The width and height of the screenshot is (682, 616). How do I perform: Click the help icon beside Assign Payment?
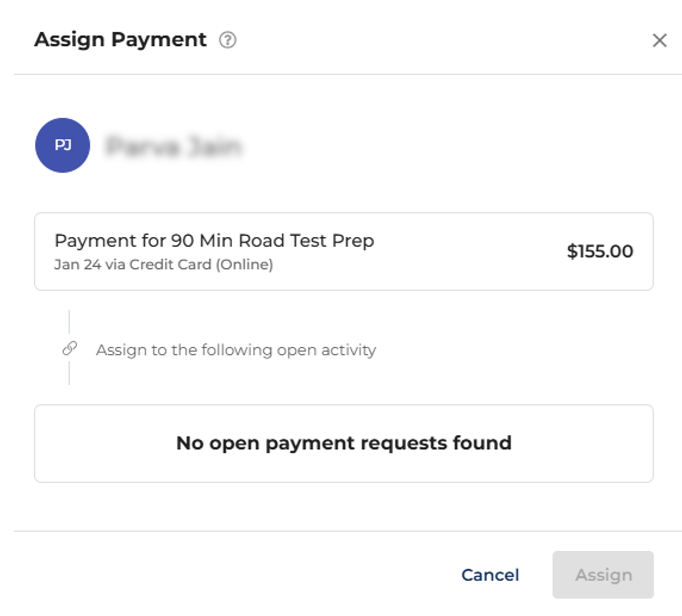click(x=227, y=40)
